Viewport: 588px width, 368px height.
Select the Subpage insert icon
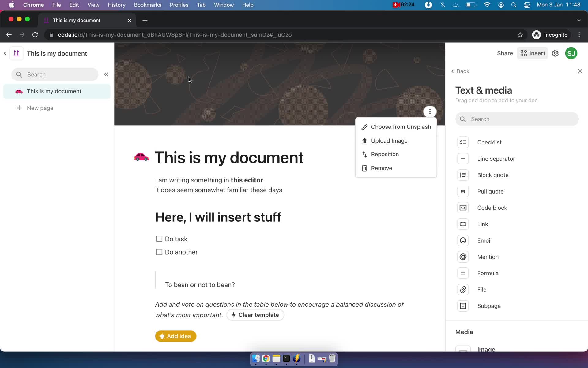pos(463,305)
